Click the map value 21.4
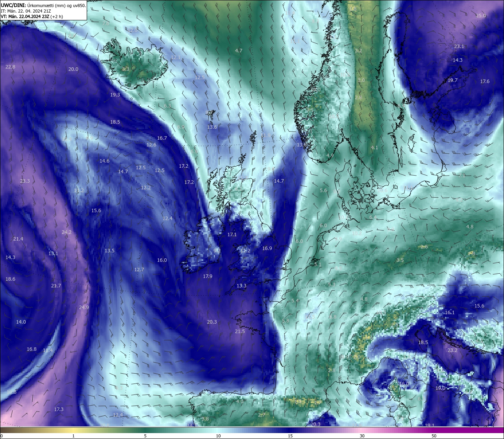This screenshot has width=504, height=439. 18,239
